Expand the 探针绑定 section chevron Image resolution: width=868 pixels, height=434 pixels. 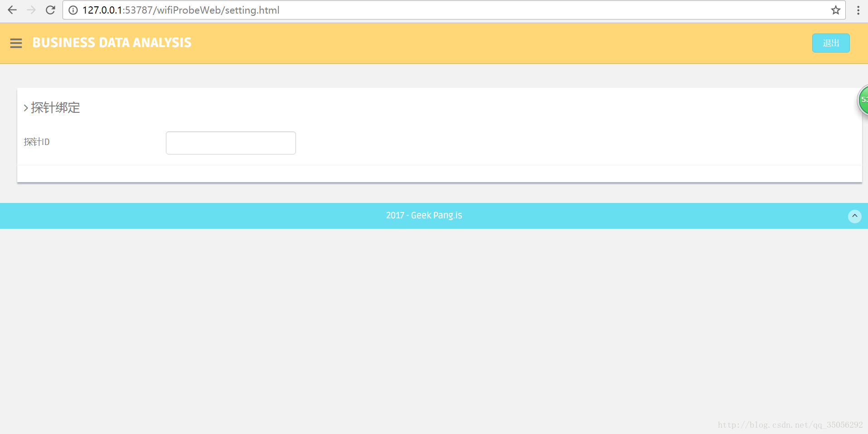(x=26, y=108)
